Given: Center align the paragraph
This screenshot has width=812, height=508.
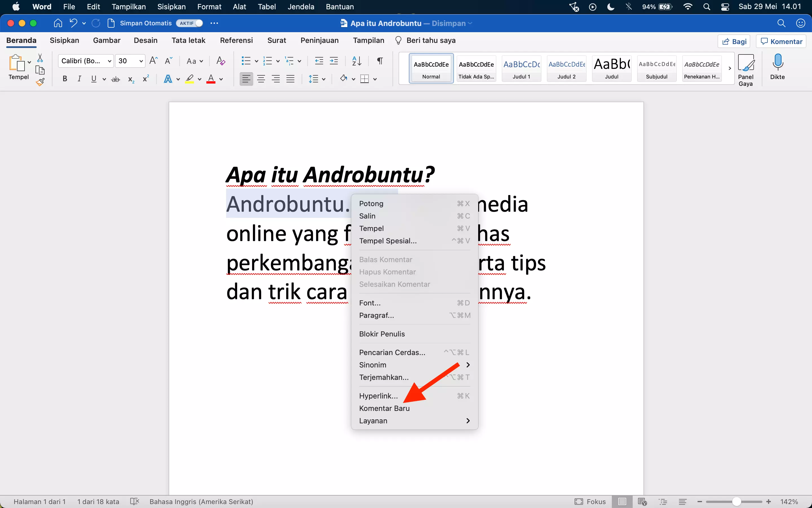Looking at the screenshot, I should pyautogui.click(x=261, y=79).
